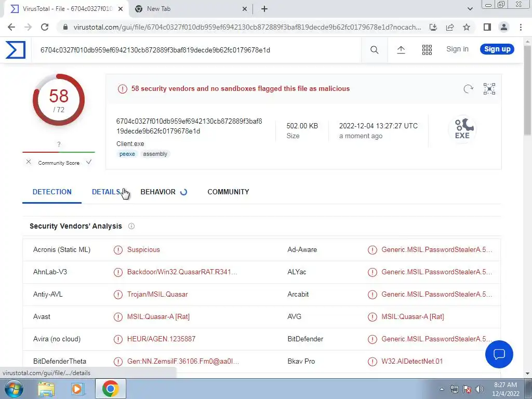Click the browser address bar URL
The width and height of the screenshot is (532, 399).
tap(247, 27)
